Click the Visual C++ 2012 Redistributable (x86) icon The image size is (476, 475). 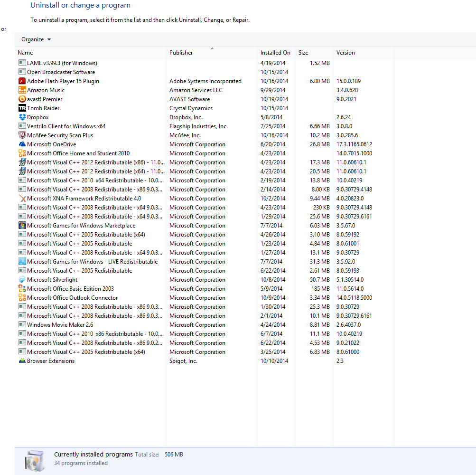coord(22,162)
